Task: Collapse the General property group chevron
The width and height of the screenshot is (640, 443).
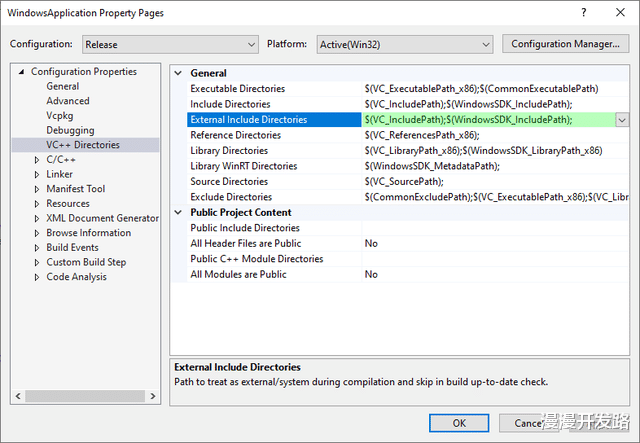Action: click(x=178, y=73)
